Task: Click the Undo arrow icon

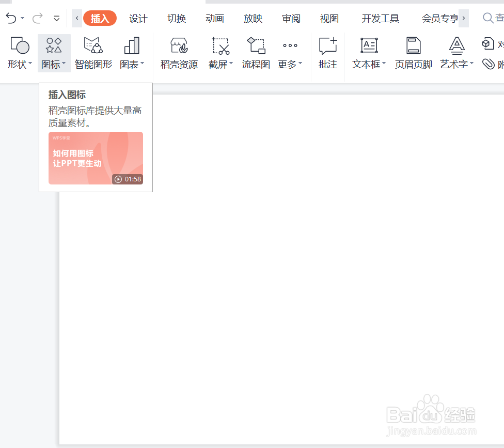Action: tap(11, 18)
